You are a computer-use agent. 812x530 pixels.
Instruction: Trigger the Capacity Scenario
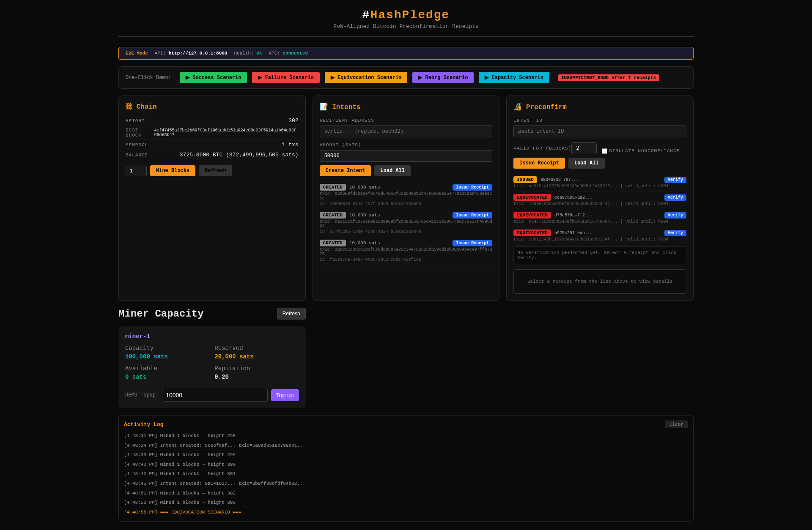click(514, 78)
